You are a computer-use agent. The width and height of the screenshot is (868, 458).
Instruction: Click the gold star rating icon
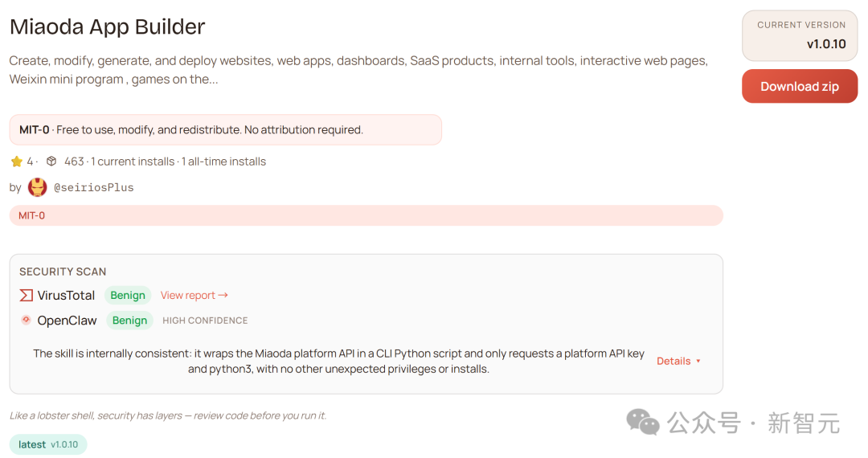(x=16, y=162)
